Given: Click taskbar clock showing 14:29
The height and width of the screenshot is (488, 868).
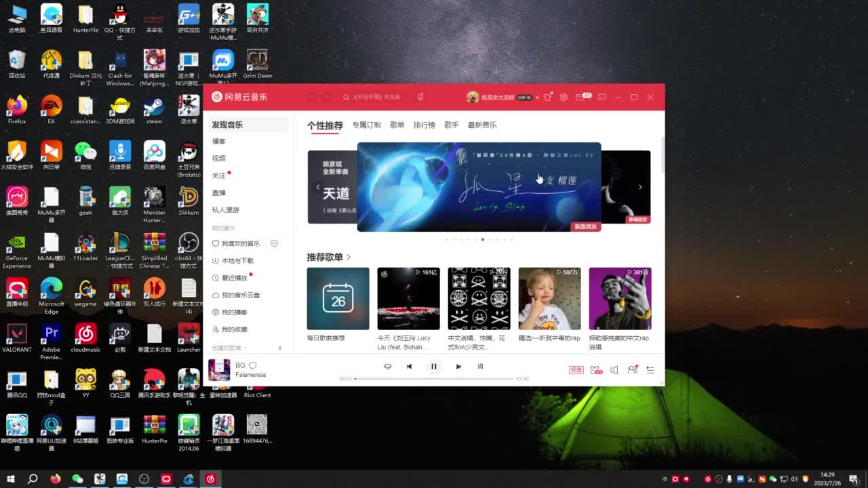Looking at the screenshot, I should pos(827,479).
